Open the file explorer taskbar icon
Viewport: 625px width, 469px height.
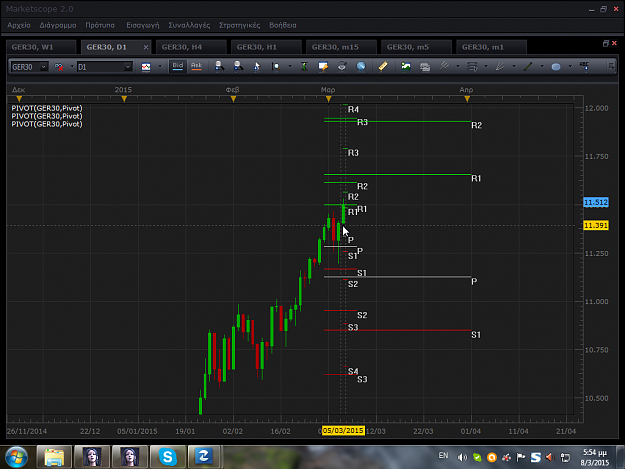coord(54,457)
